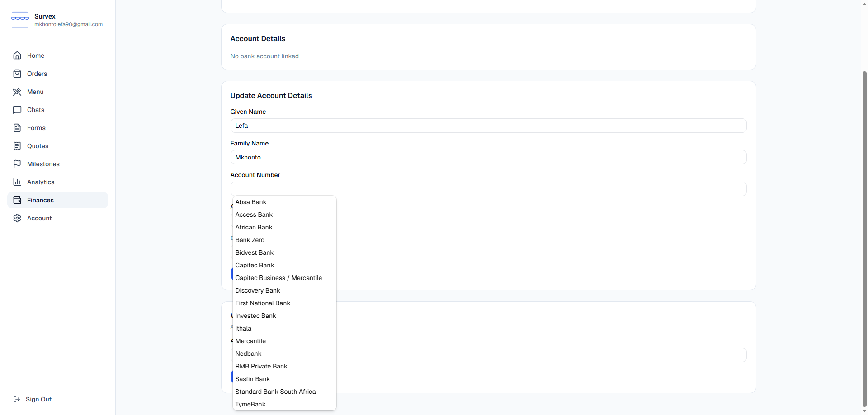Screen dimensions: 868x415
Task: Choose RMB Private Bank option
Action: 284,366
